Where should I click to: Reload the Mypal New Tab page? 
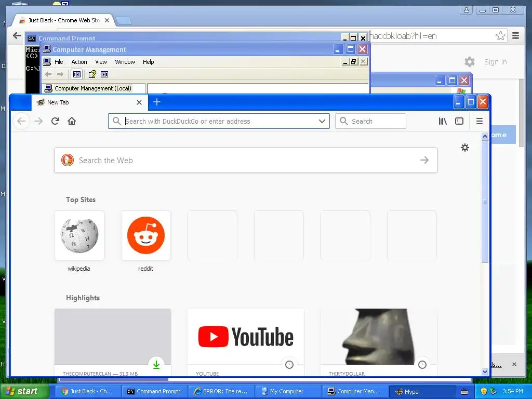[x=55, y=121]
